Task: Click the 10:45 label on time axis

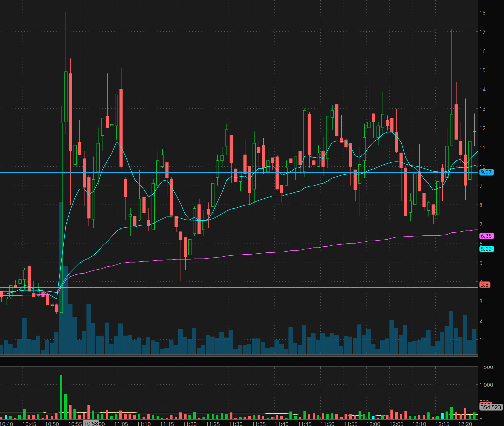Action: [x=29, y=424]
